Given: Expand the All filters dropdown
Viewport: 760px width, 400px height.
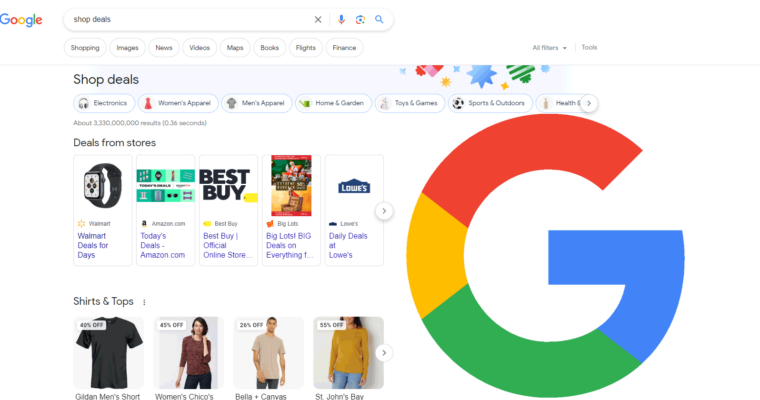Looking at the screenshot, I should (x=550, y=47).
